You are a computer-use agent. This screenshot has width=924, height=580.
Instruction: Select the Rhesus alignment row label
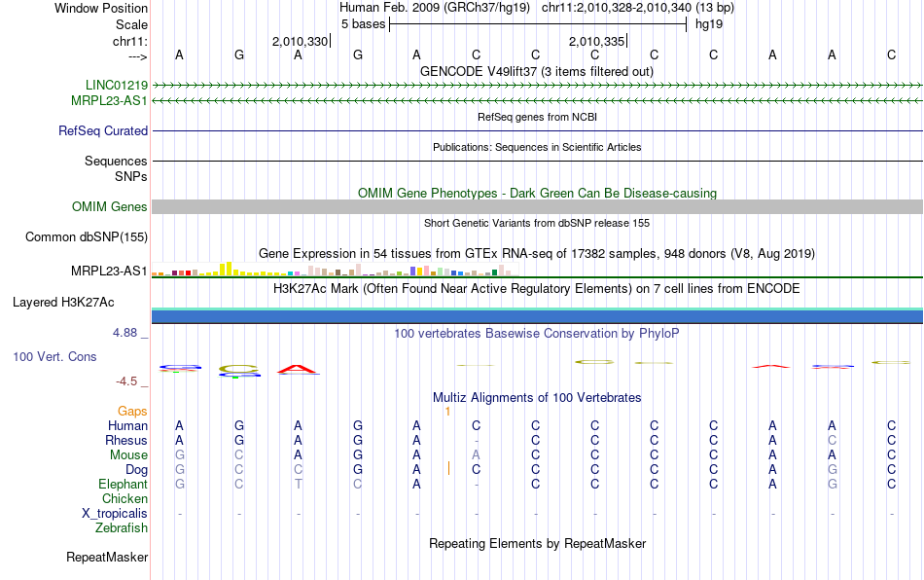[126, 440]
